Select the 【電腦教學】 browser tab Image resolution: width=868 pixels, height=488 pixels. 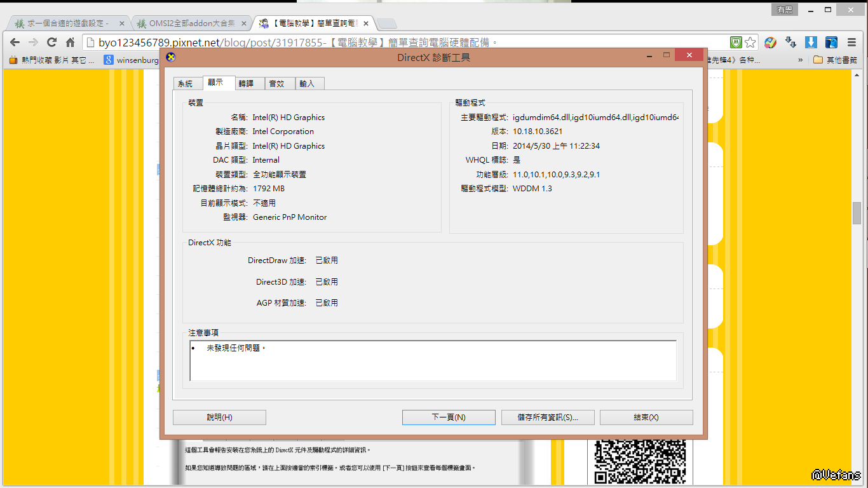pos(314,24)
